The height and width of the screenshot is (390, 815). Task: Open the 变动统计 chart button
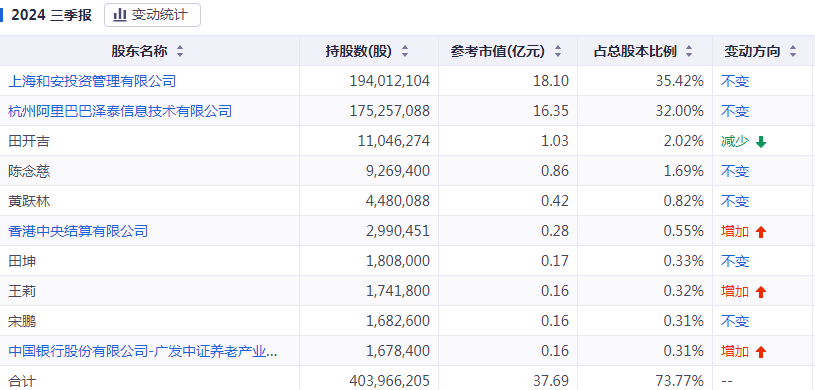[152, 15]
